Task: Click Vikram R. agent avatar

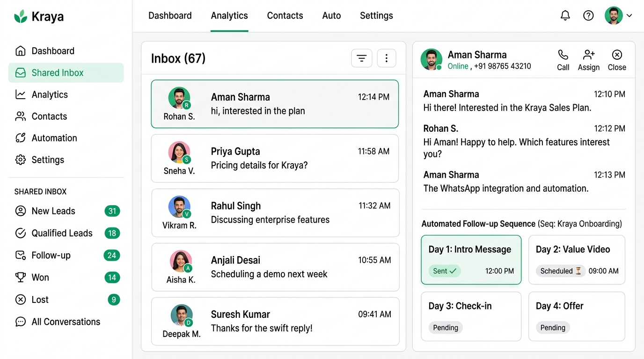Action: click(x=179, y=207)
